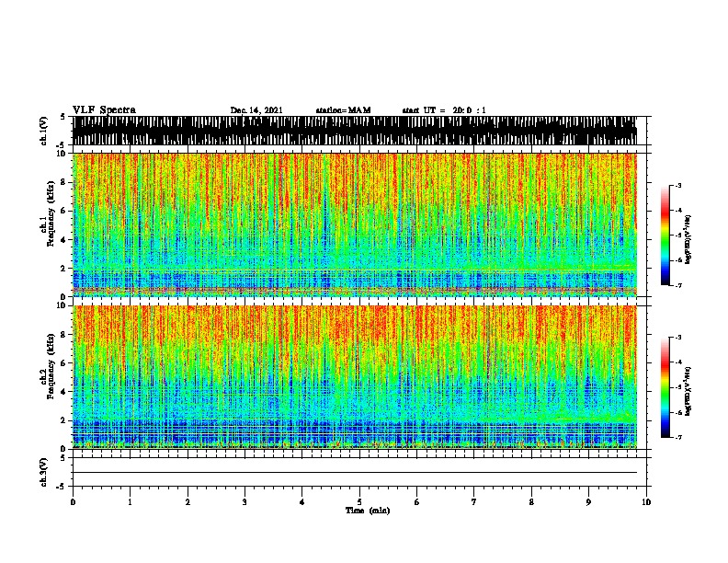This screenshot has width=728, height=563.
Task: Click the '-3' tick on ch.2 color bar
Action: pyautogui.click(x=678, y=338)
